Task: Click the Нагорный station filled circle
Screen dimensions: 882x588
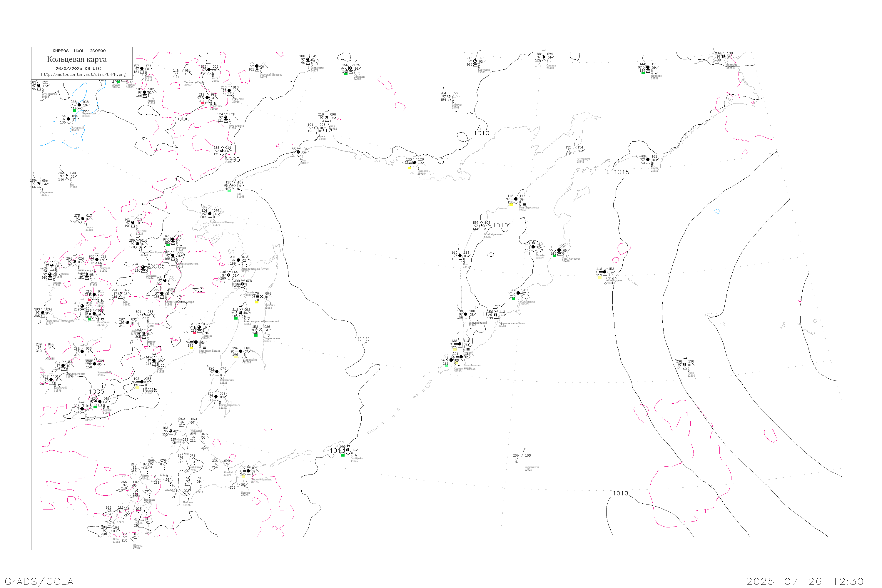Action: pos(68,119)
